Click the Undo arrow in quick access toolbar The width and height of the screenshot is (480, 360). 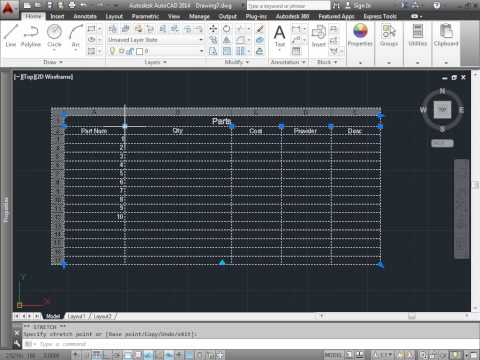(x=83, y=5)
